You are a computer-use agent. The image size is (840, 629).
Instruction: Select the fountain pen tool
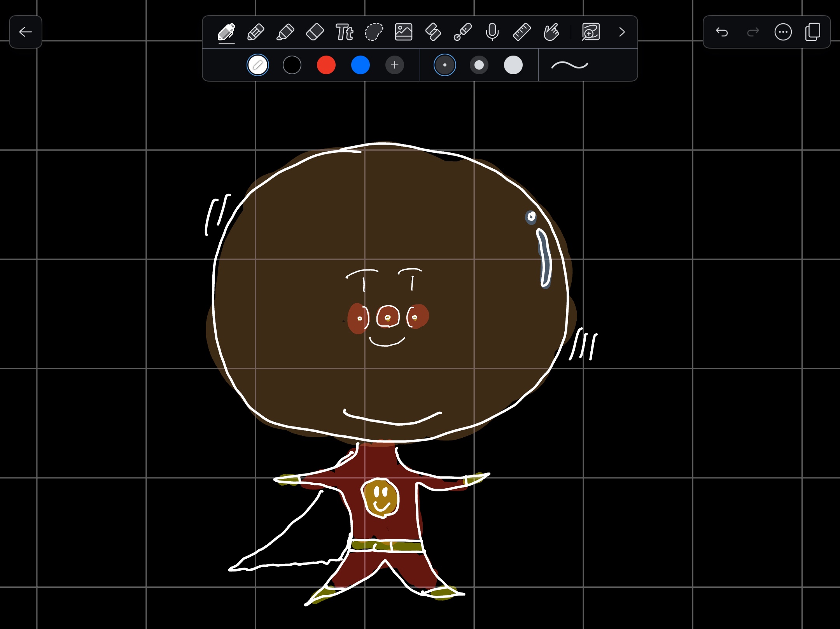[x=226, y=32]
